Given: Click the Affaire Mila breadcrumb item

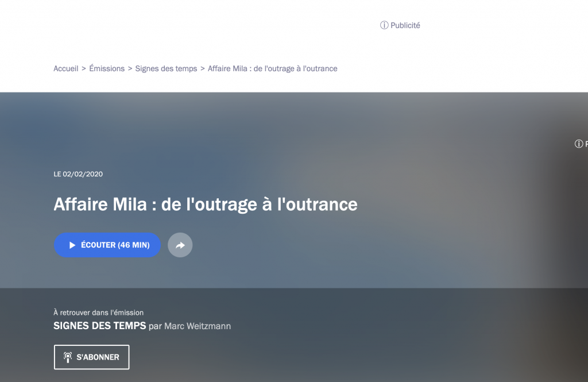Looking at the screenshot, I should pyautogui.click(x=272, y=68).
